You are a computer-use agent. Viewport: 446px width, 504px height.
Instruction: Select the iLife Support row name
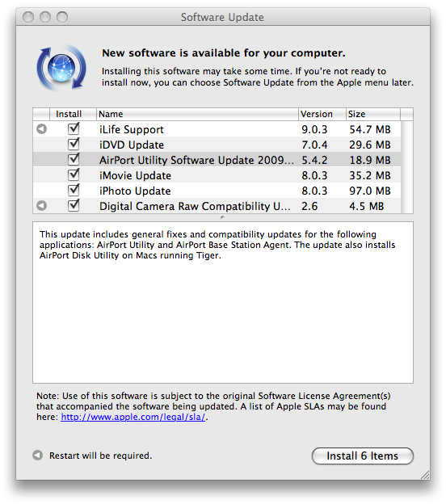pos(132,129)
